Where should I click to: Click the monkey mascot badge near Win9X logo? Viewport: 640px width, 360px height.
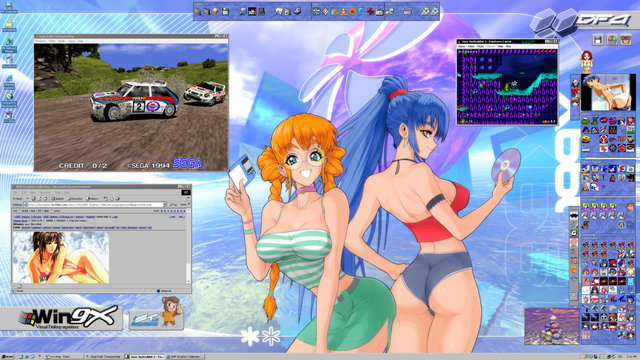point(157,314)
